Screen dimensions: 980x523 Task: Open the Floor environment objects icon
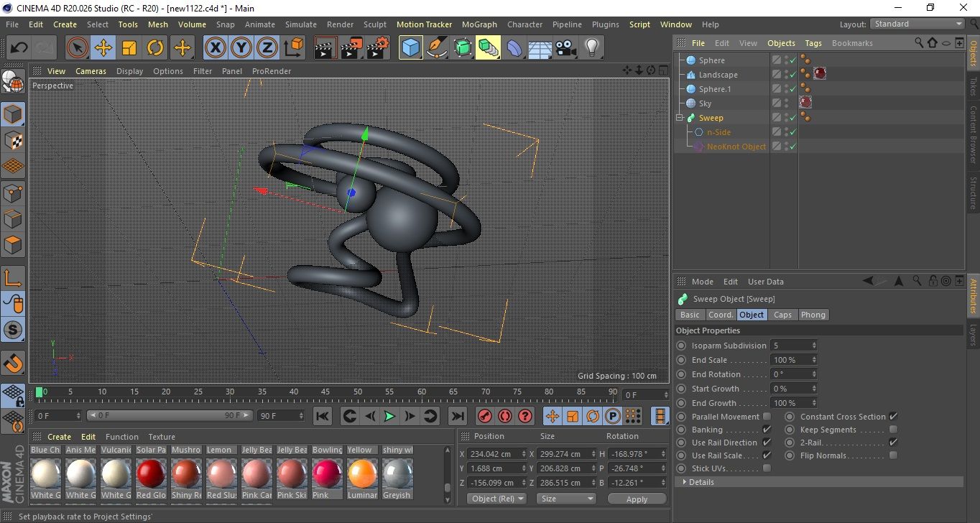(x=540, y=48)
